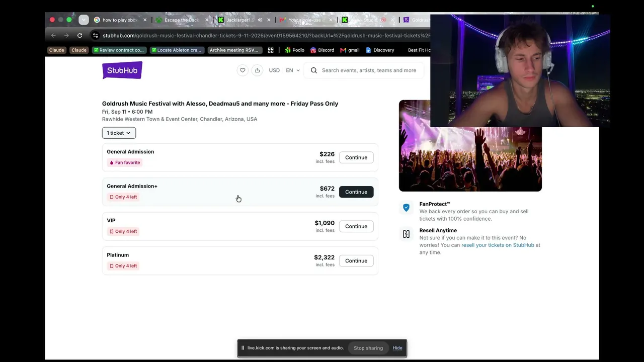
Task: Click the 'General Admission' ticket name
Action: point(130,152)
